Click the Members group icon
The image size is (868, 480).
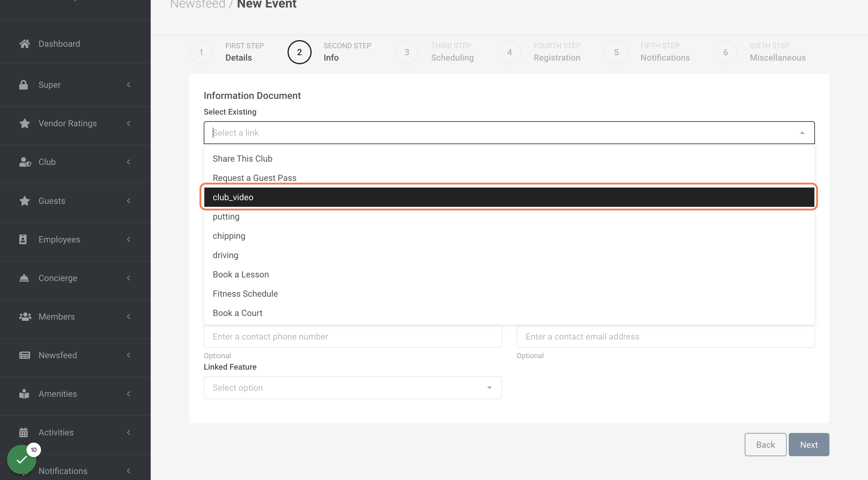[25, 317]
